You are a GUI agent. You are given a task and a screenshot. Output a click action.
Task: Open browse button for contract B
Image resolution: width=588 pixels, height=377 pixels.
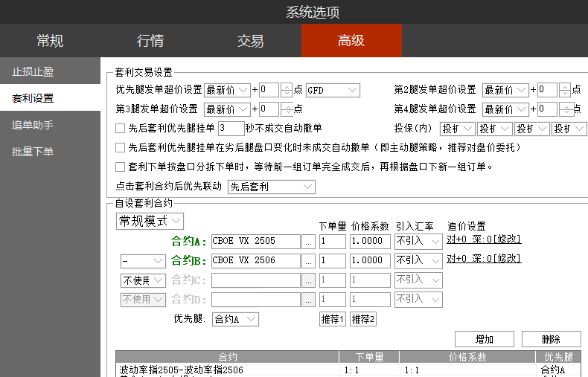309,260
